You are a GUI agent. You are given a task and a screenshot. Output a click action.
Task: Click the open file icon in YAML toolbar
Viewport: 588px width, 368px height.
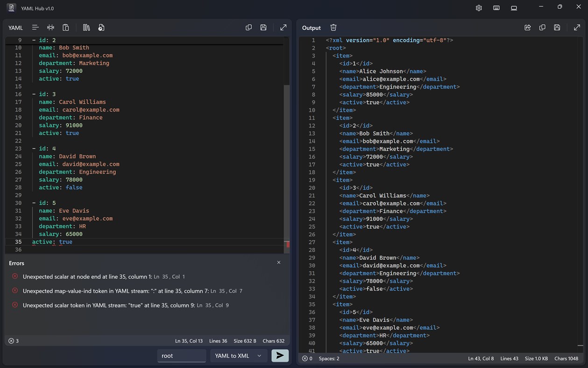click(x=101, y=28)
